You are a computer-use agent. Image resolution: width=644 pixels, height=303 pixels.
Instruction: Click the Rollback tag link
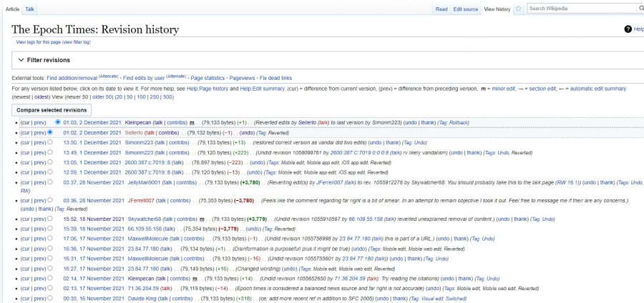pyautogui.click(x=459, y=122)
